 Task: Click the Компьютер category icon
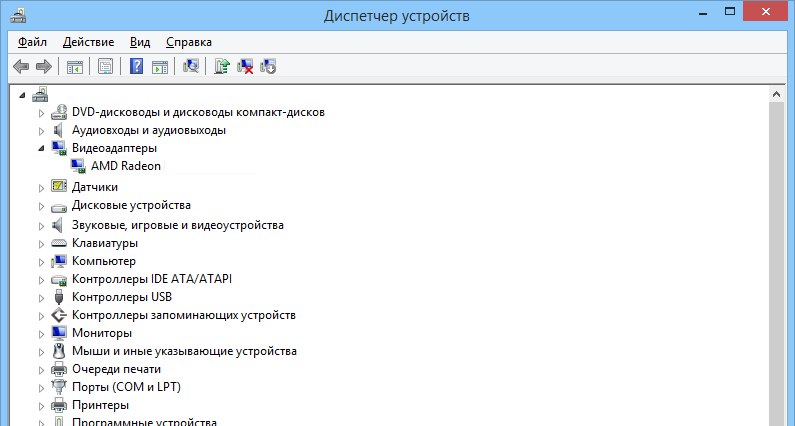pos(59,261)
